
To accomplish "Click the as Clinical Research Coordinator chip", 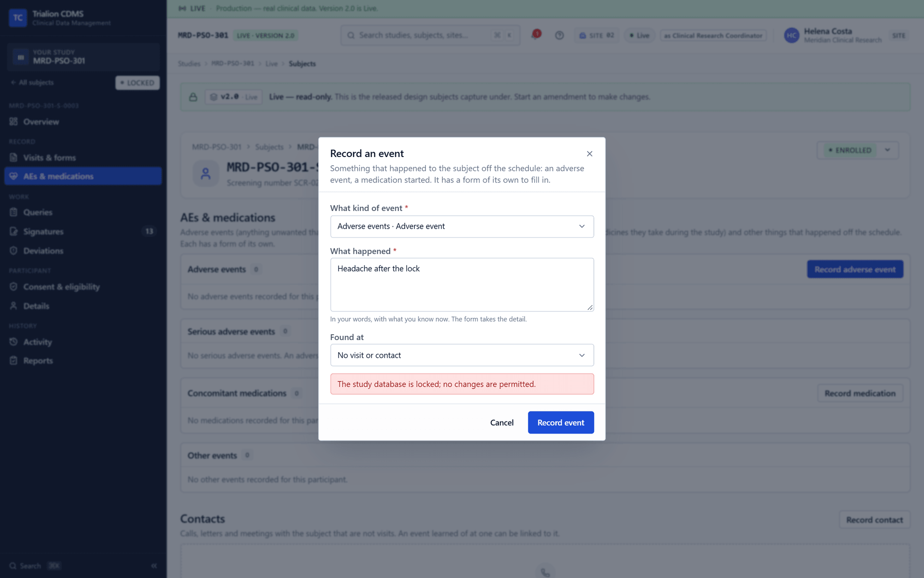I will pos(713,36).
